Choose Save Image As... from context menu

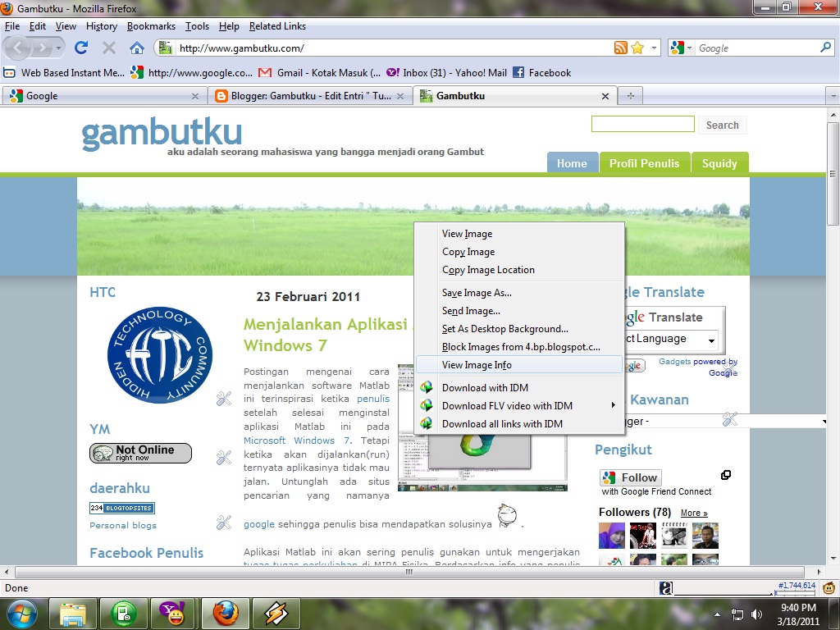tap(518, 293)
